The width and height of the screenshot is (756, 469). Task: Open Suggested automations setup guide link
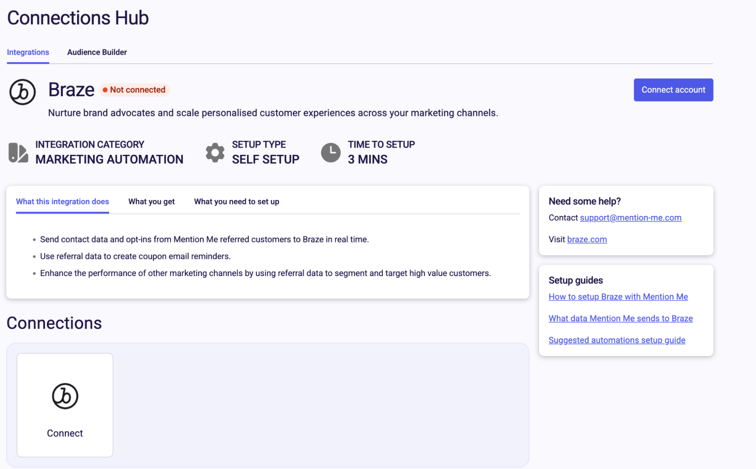(x=617, y=340)
